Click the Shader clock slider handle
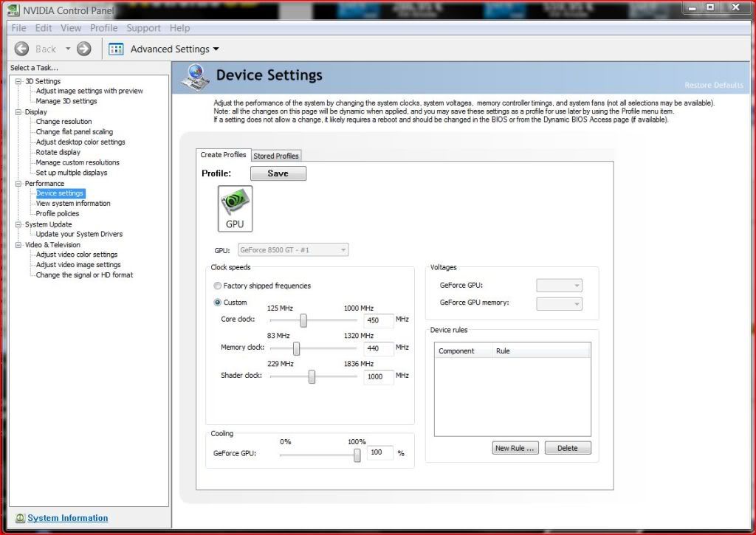756x535 pixels. (x=312, y=376)
